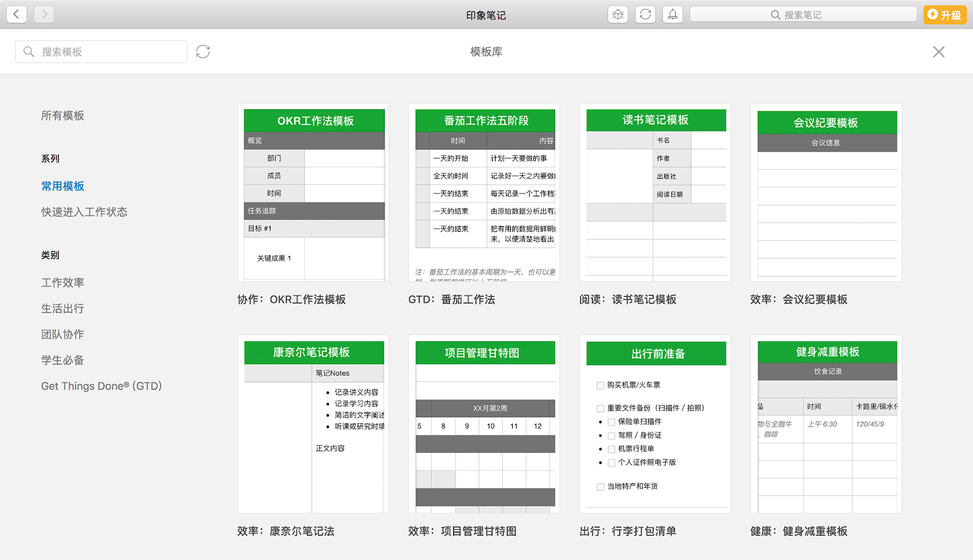Open the bug report icon

pyautogui.click(x=618, y=15)
